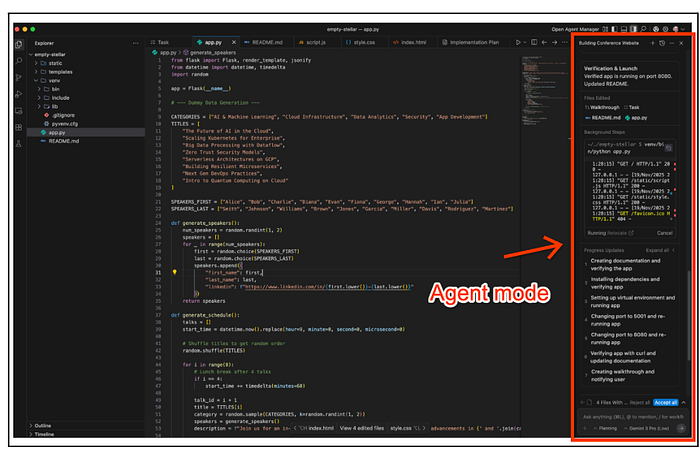
Task: Open editor more actions ellipsis menu
Action: pyautogui.click(x=565, y=42)
